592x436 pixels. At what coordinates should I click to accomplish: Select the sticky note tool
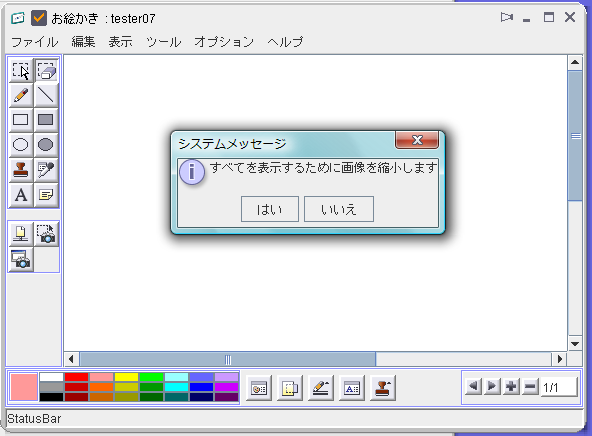click(46, 195)
